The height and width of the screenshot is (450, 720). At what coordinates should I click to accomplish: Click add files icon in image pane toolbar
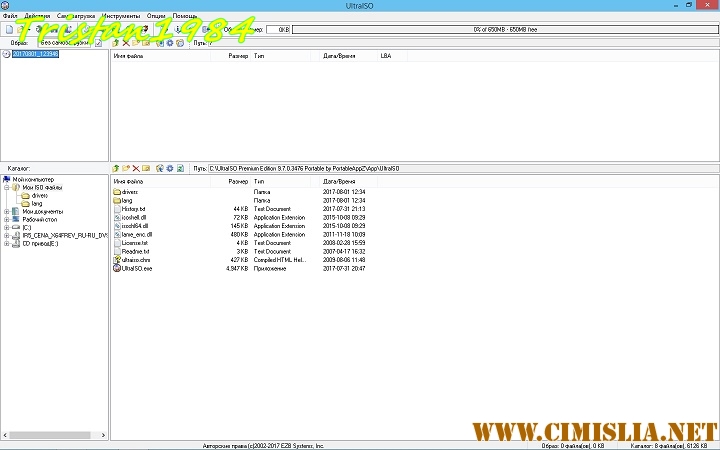pyautogui.click(x=160, y=43)
